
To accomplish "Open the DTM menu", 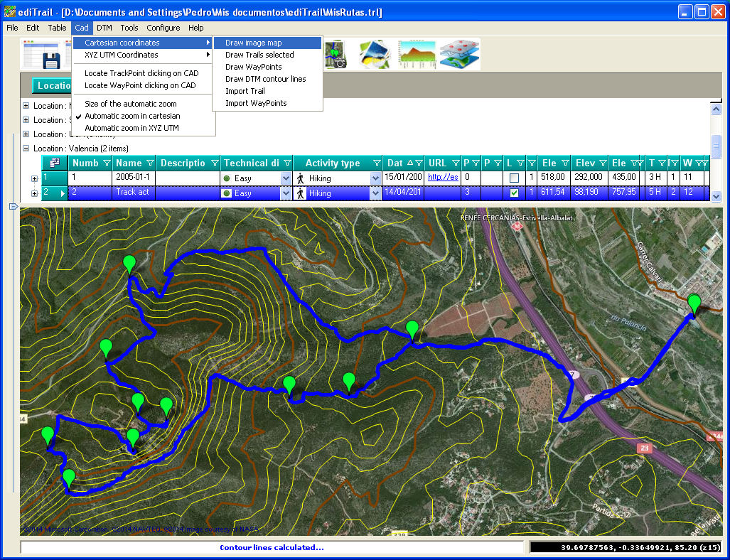I will tap(104, 28).
